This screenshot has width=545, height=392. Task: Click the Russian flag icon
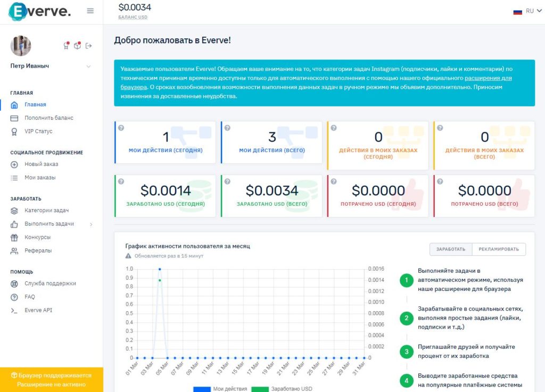pyautogui.click(x=517, y=12)
